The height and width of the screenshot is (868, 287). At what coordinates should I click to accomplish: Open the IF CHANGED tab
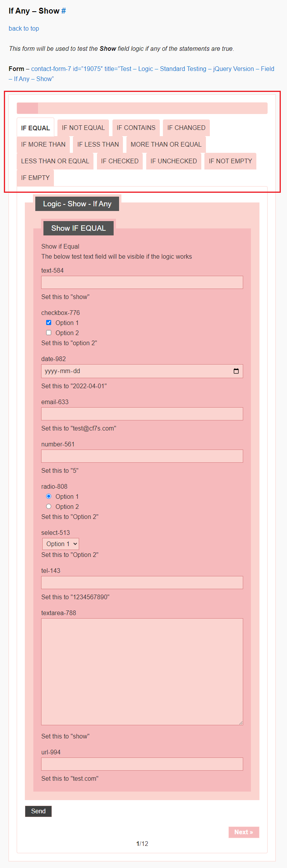coord(186,128)
